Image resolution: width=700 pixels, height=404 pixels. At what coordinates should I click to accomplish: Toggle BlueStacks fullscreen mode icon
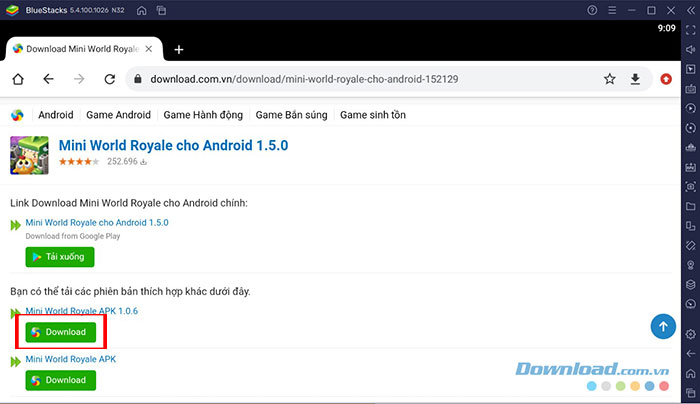[x=691, y=30]
